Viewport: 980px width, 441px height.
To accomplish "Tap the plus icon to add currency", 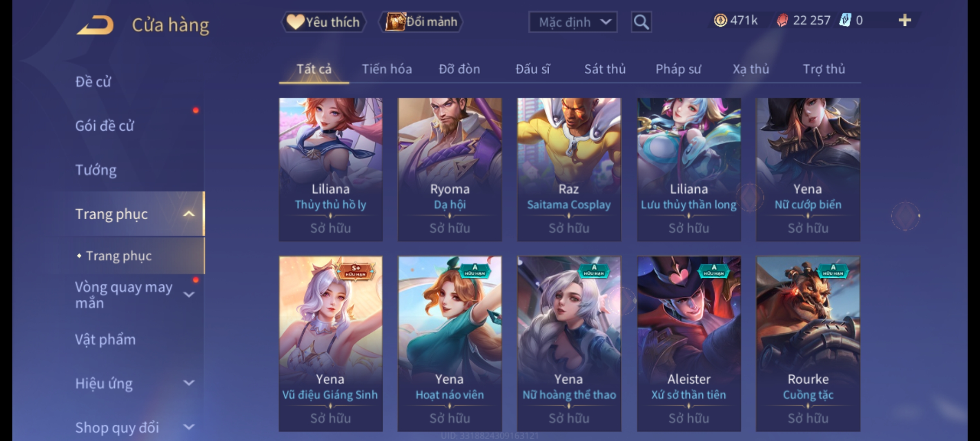I will tap(905, 20).
